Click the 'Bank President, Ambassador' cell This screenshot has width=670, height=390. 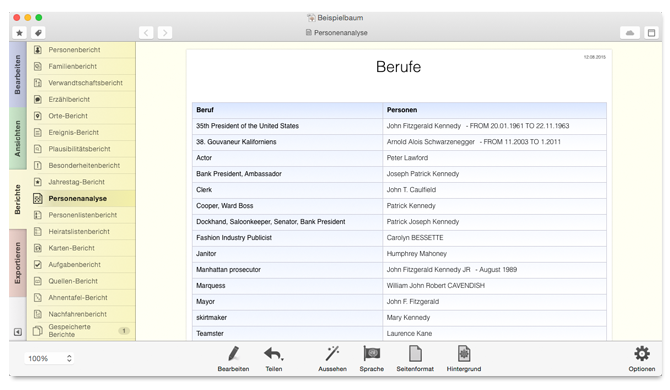click(288, 174)
